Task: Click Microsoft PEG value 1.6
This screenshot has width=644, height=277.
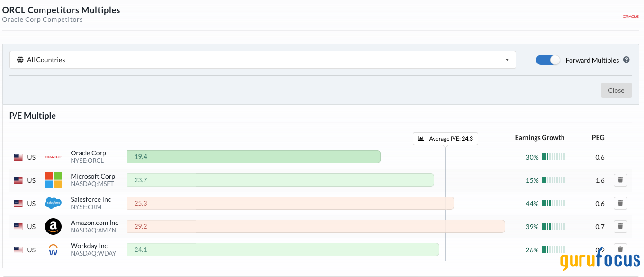Action: (600, 180)
